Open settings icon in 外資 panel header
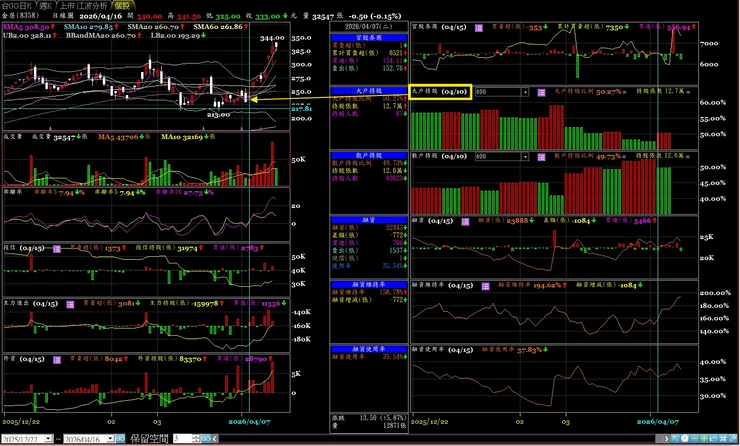Viewport: 740px width, 446px height. click(x=57, y=360)
